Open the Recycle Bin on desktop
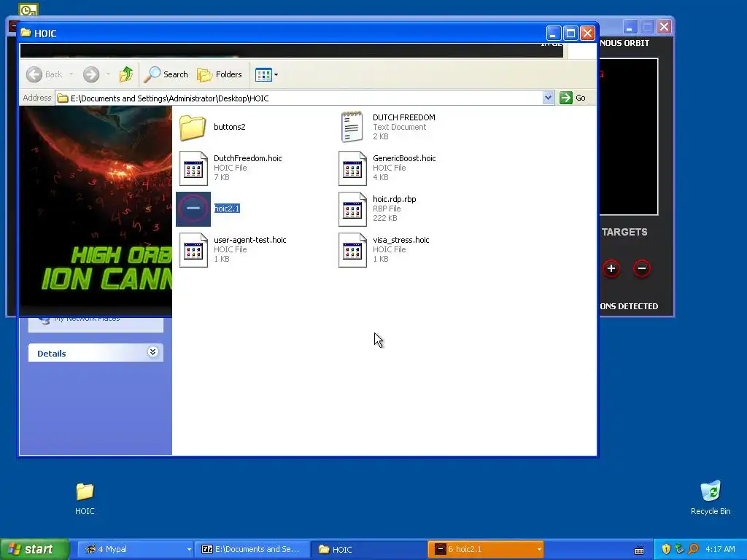747x560 pixels. tap(711, 491)
